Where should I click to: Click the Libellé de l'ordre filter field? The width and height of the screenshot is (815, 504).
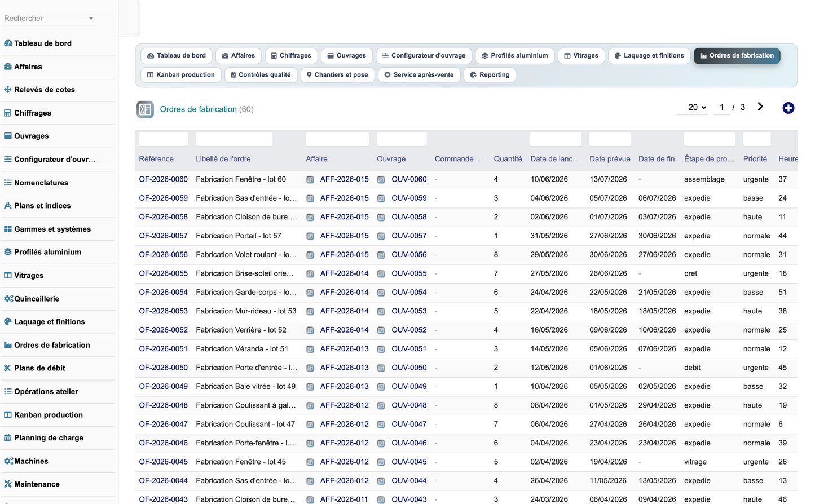point(234,139)
